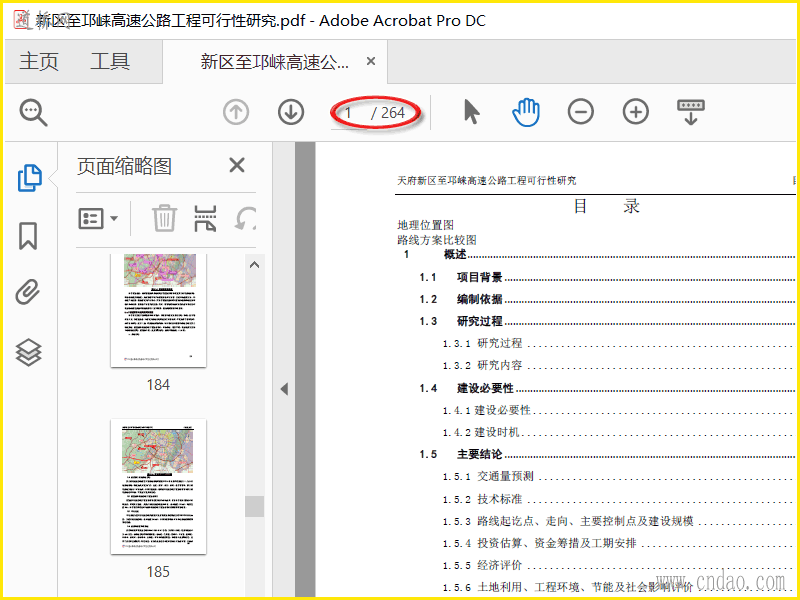This screenshot has width=800, height=600.
Task: Click the 路线方案比较图 line
Action: pos(437,240)
